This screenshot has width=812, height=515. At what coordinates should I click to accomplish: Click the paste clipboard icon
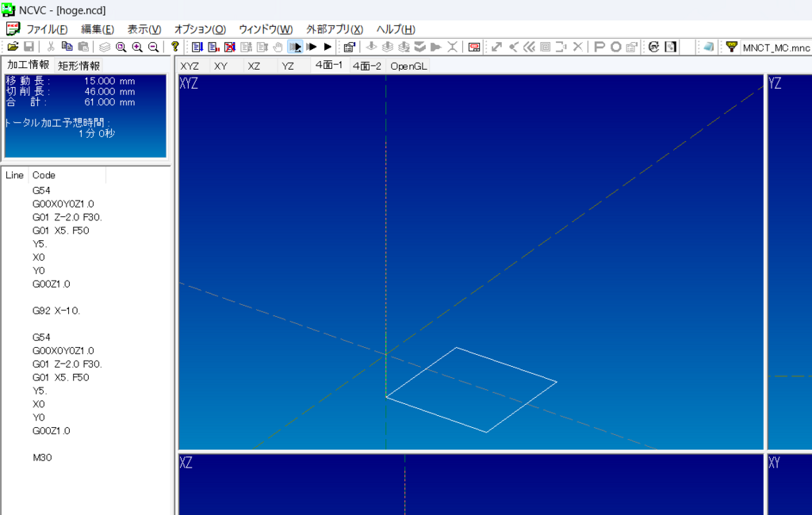click(82, 47)
